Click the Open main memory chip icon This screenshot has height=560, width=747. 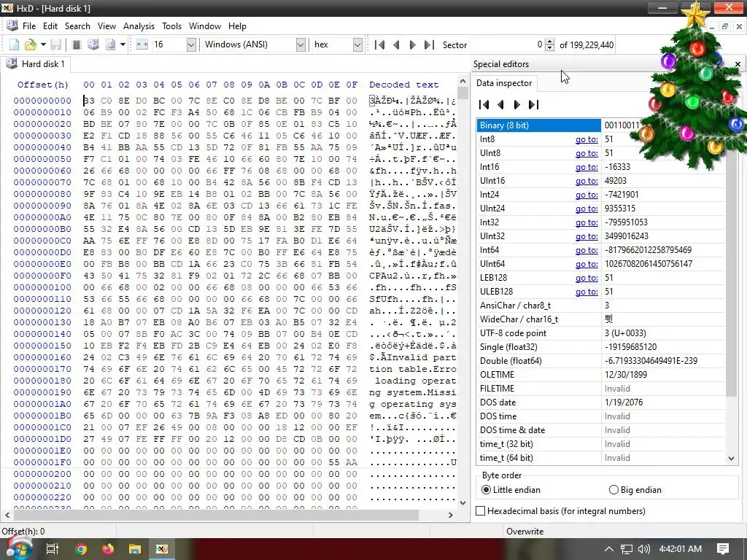coord(76,44)
